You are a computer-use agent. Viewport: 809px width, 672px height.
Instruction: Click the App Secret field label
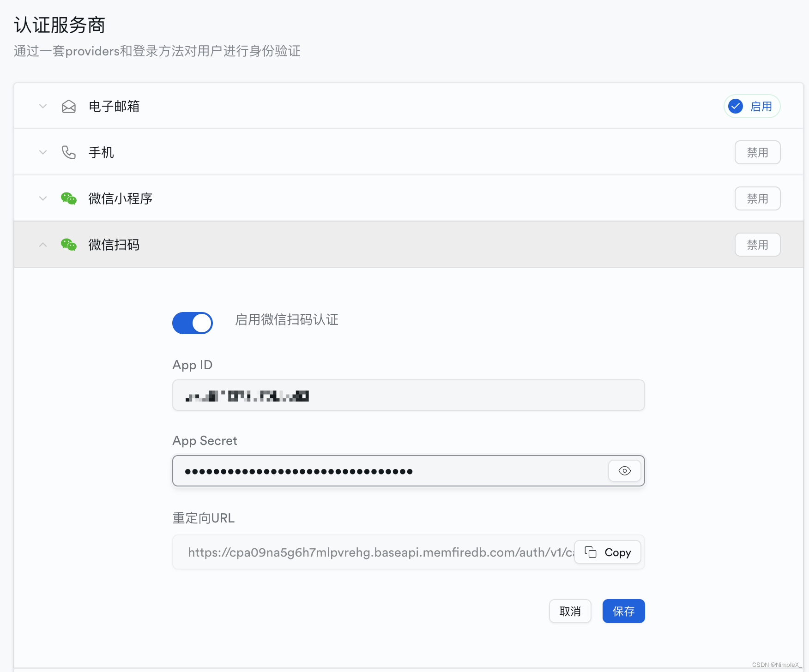[205, 441]
